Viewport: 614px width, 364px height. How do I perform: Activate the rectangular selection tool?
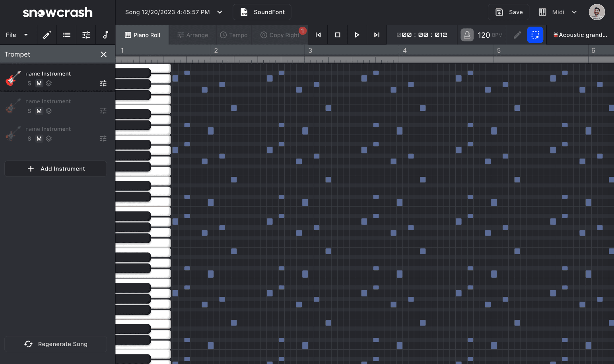point(535,35)
